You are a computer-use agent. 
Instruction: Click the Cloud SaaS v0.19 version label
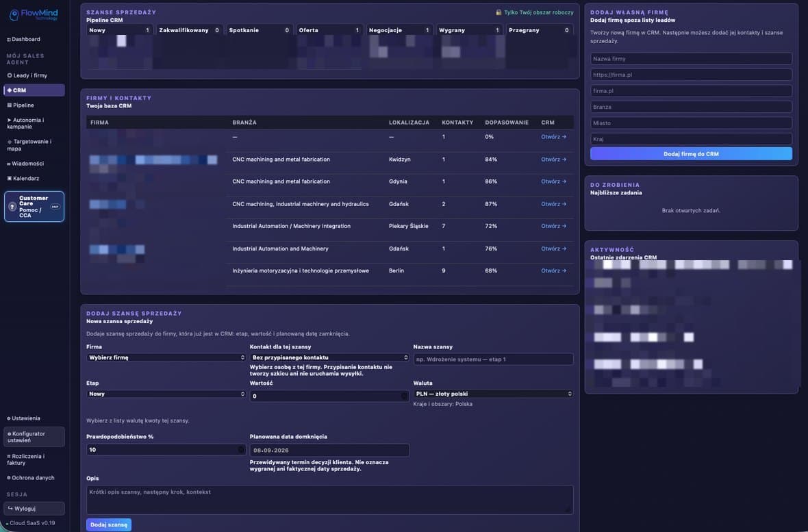[x=32, y=523]
